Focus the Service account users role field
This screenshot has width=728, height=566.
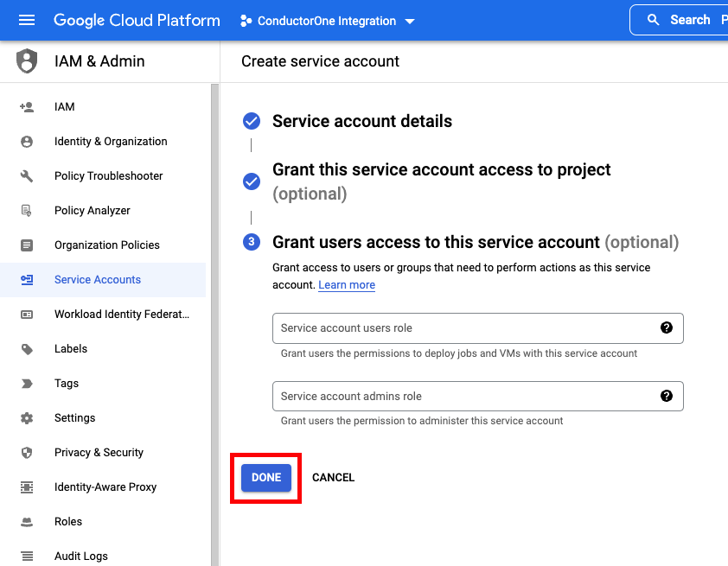pyautogui.click(x=478, y=328)
